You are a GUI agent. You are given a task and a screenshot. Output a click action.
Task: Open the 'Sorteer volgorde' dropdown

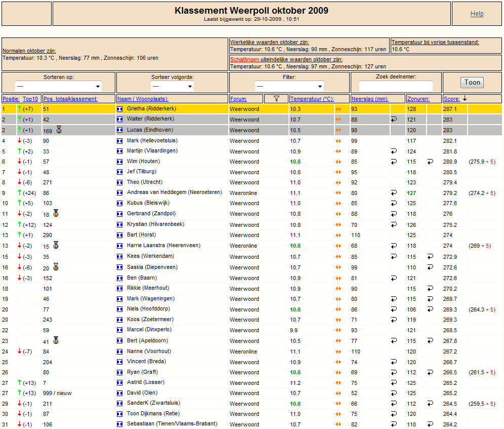pyautogui.click(x=172, y=86)
